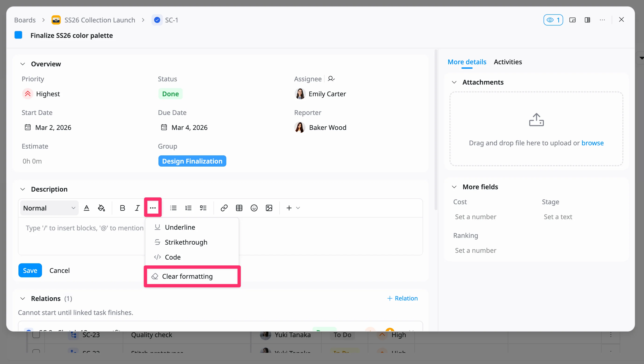Viewport: 644px width, 364px height.
Task: Open row options for SC-23 Quality check
Action: (611, 335)
